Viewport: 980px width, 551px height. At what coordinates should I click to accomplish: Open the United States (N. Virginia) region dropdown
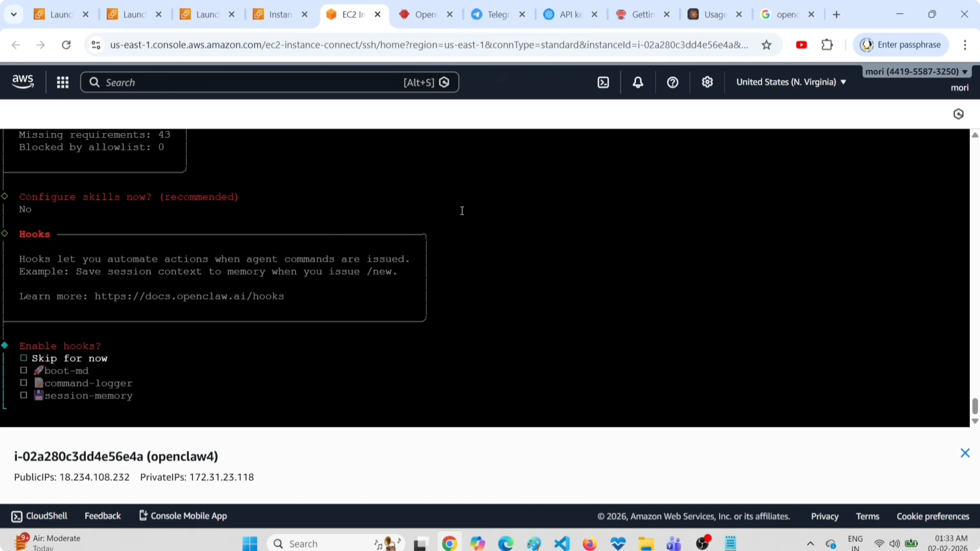coord(791,82)
